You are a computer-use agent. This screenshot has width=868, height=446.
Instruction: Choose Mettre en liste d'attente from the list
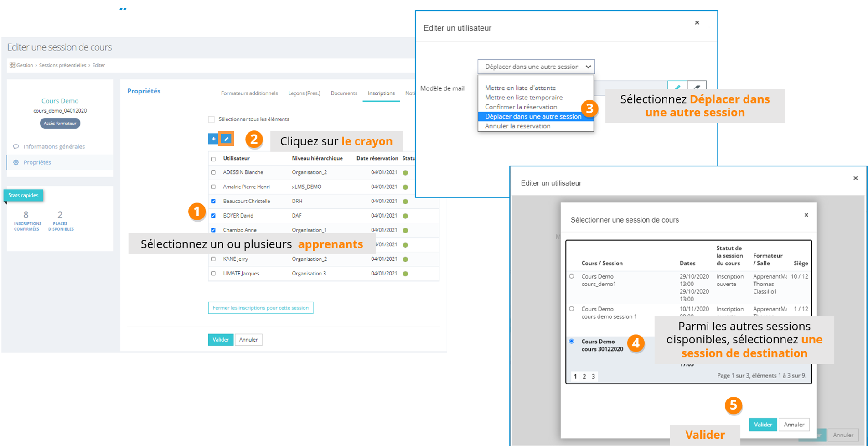520,88
